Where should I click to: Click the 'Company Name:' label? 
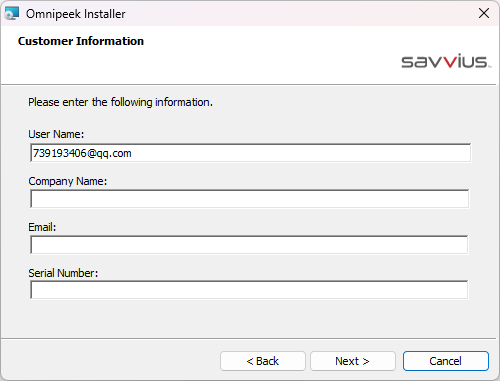pyautogui.click(x=68, y=181)
